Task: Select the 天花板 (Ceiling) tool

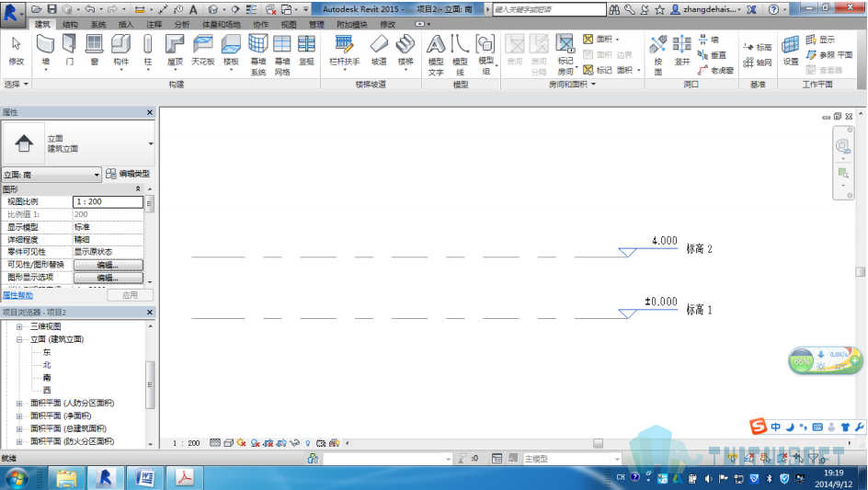Action: point(203,50)
